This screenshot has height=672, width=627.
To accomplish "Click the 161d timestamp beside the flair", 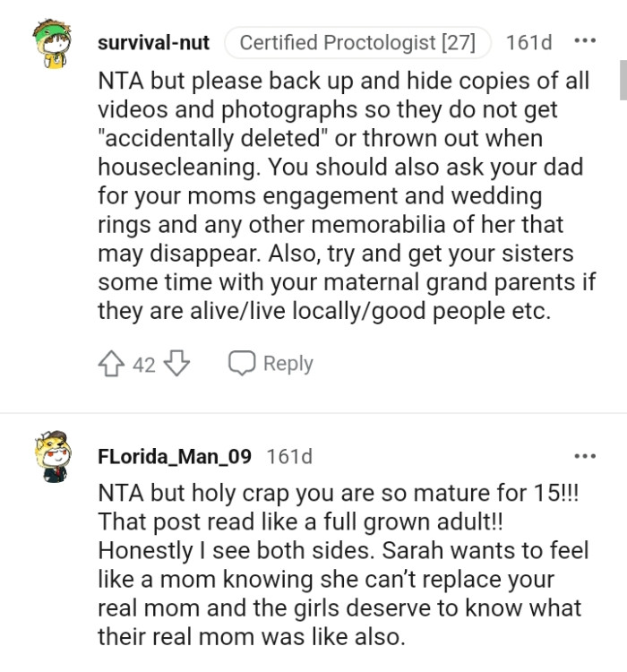I will pos(529,42).
